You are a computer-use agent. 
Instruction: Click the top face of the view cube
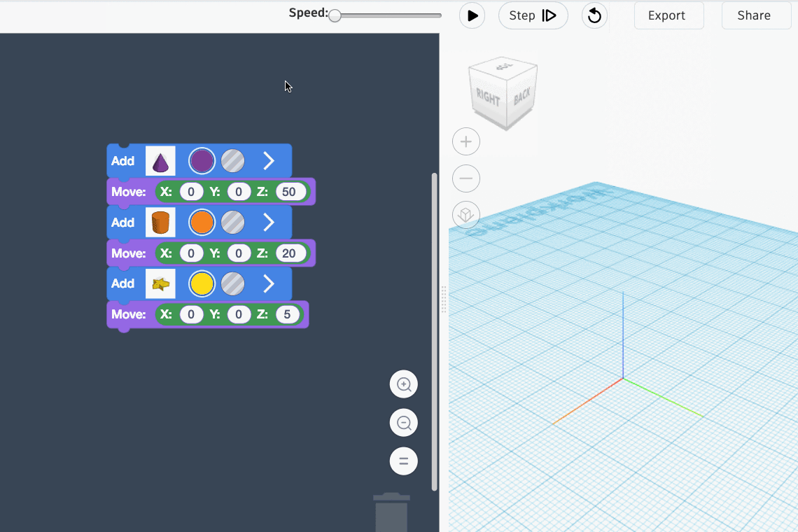[503, 66]
